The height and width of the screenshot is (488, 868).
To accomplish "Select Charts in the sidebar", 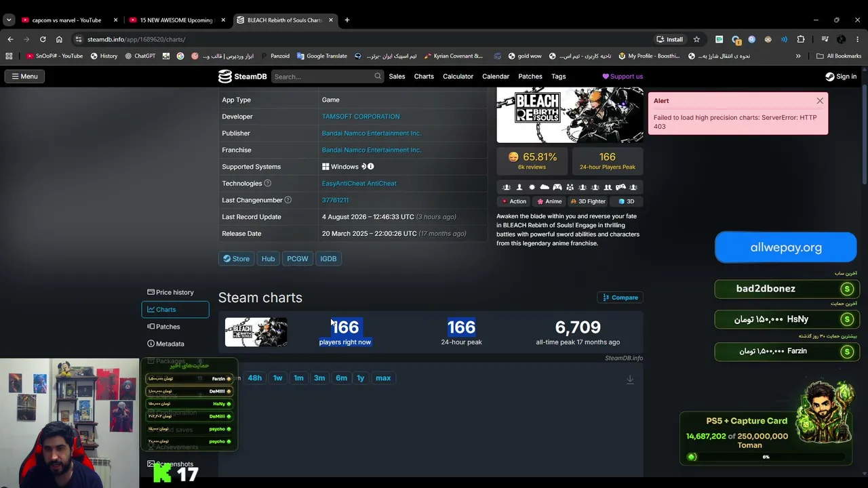I will tap(175, 310).
